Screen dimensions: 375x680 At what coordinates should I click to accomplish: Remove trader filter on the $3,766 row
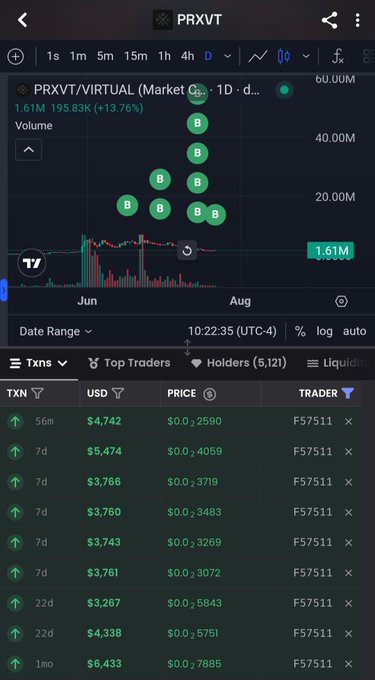point(349,482)
